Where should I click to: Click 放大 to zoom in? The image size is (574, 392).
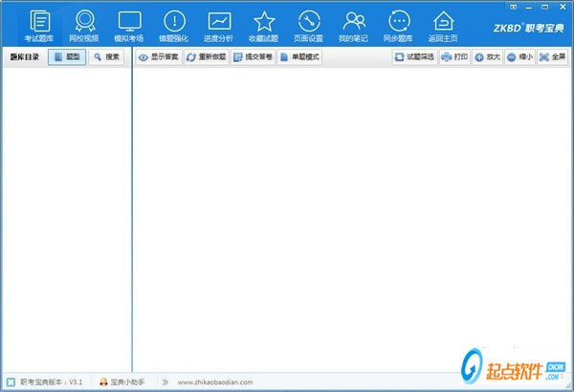[x=487, y=57]
